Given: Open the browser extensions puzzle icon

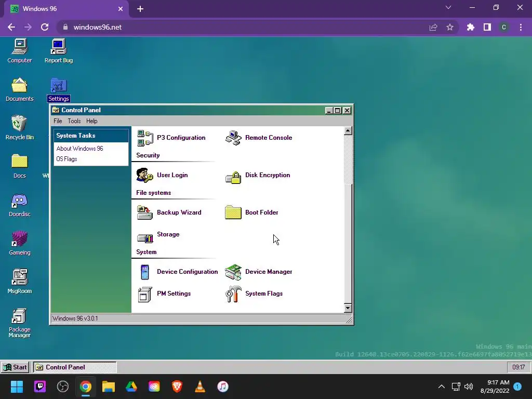Looking at the screenshot, I should pos(471,27).
